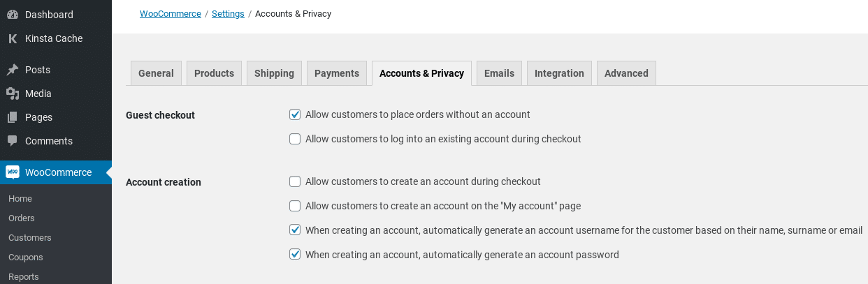Image resolution: width=868 pixels, height=284 pixels.
Task: Uncheck automatic account username generation
Action: [x=295, y=230]
